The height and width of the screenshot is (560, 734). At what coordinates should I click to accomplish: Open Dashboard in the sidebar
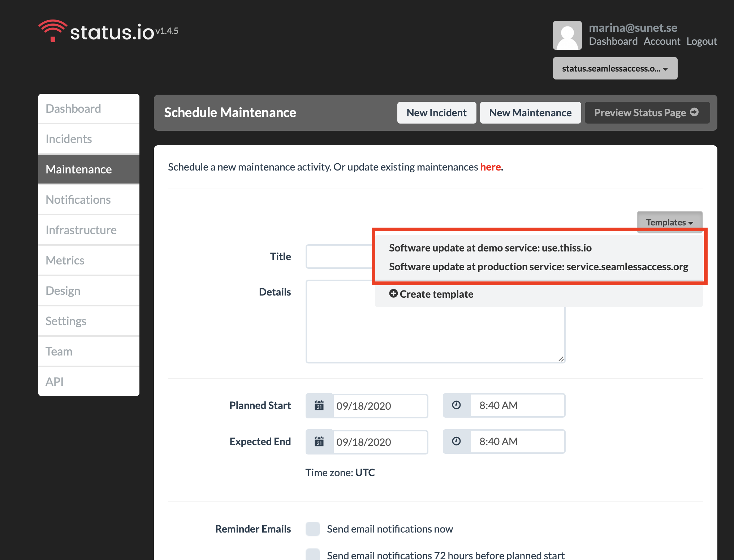(x=89, y=109)
